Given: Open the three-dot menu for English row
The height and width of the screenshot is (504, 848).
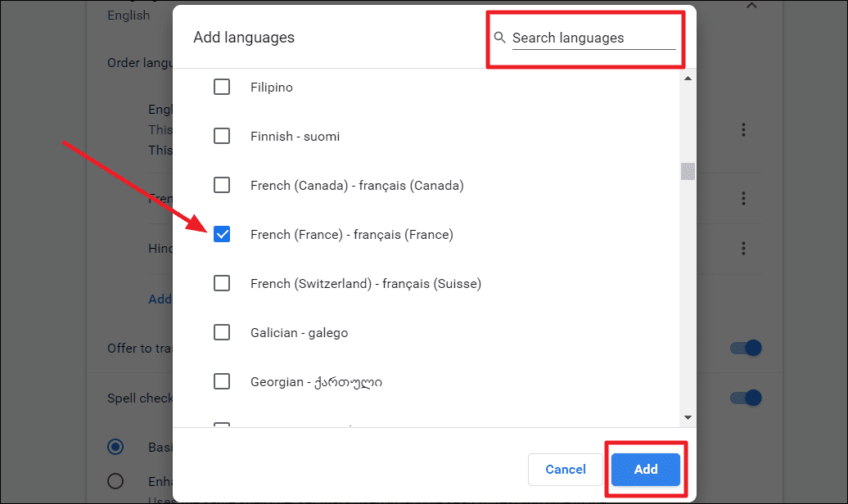Looking at the screenshot, I should pos(743,130).
